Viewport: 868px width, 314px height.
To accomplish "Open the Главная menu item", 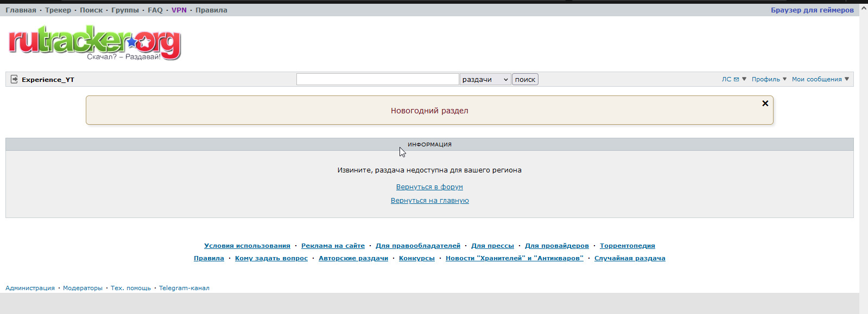I will 21,10.
